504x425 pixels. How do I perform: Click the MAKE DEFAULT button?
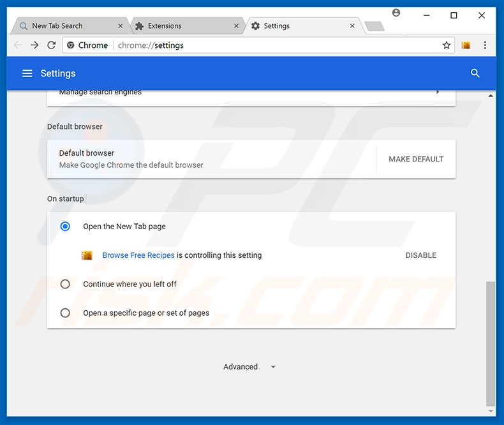[x=416, y=159]
